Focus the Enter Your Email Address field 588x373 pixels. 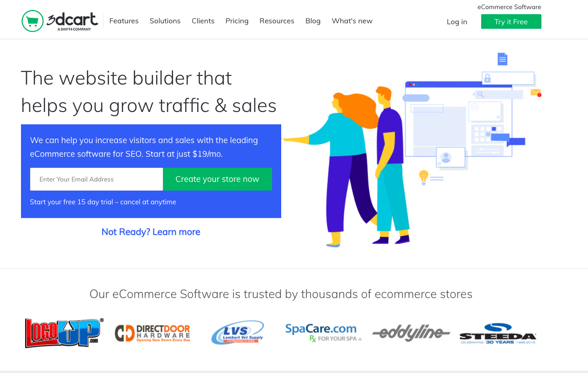tap(96, 179)
